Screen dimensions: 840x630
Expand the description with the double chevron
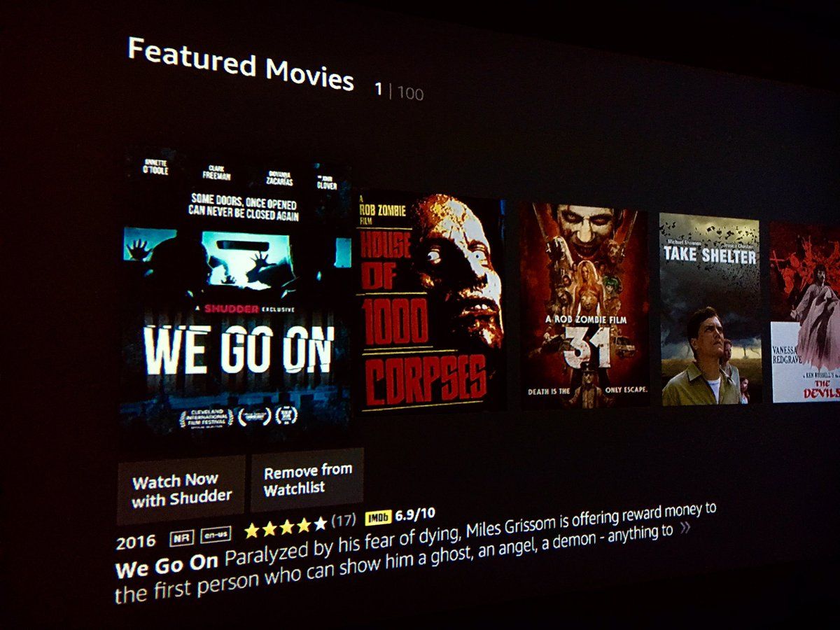pyautogui.click(x=685, y=528)
